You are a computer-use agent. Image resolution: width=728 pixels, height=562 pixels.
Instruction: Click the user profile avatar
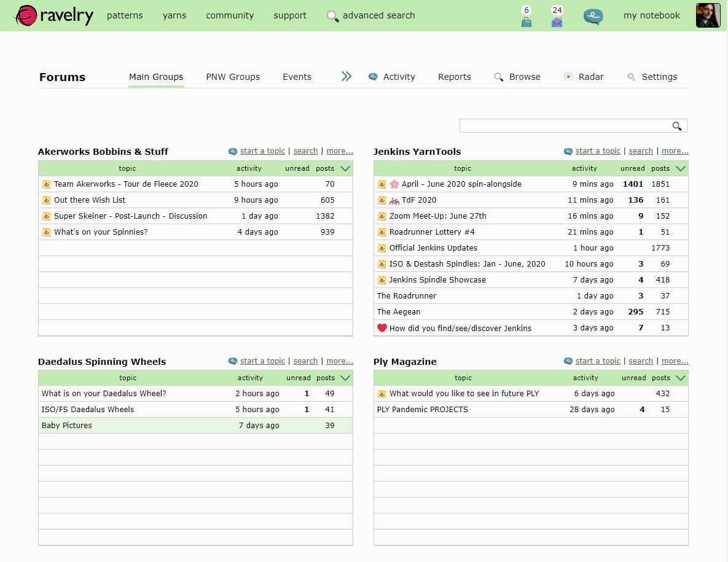click(708, 15)
